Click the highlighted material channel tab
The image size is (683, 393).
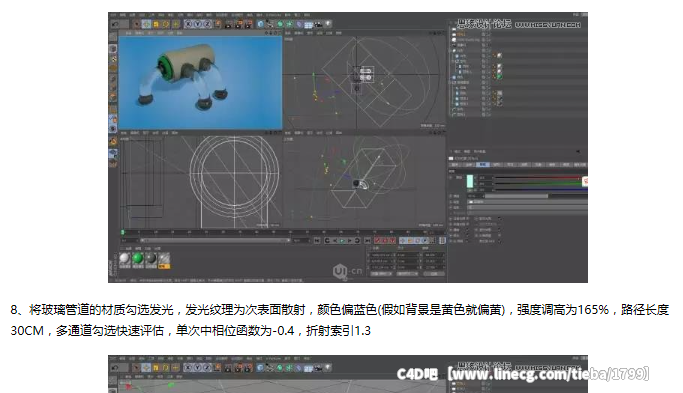(x=482, y=165)
